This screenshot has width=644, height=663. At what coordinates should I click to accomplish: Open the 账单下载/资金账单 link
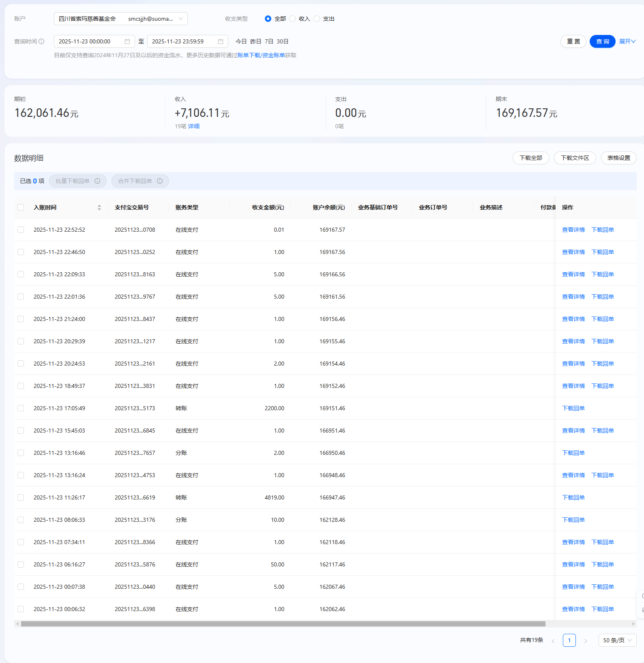(x=261, y=55)
